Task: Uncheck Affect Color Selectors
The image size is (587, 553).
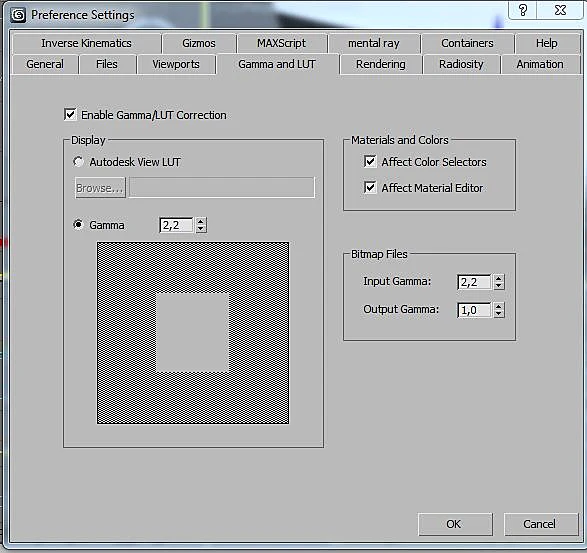Action: point(370,161)
